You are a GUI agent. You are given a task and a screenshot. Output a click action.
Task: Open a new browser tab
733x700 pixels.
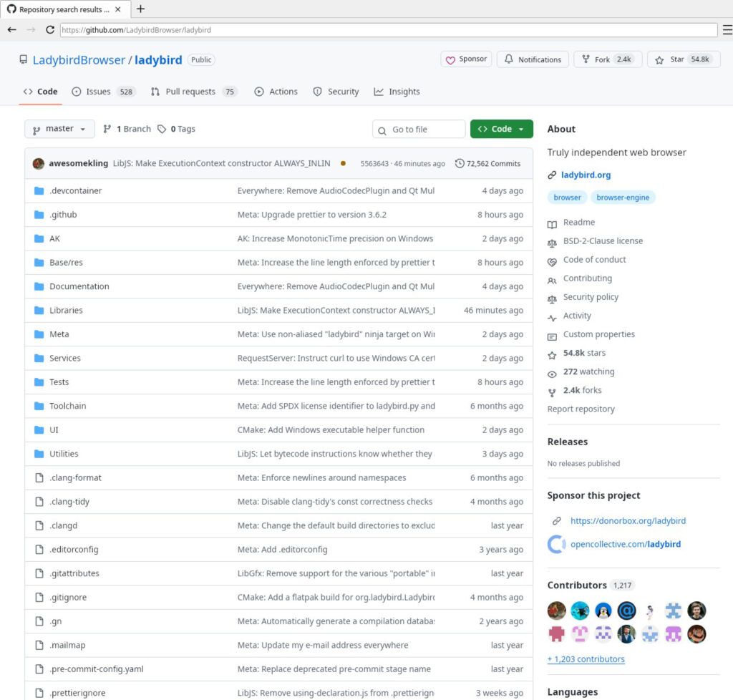point(140,9)
